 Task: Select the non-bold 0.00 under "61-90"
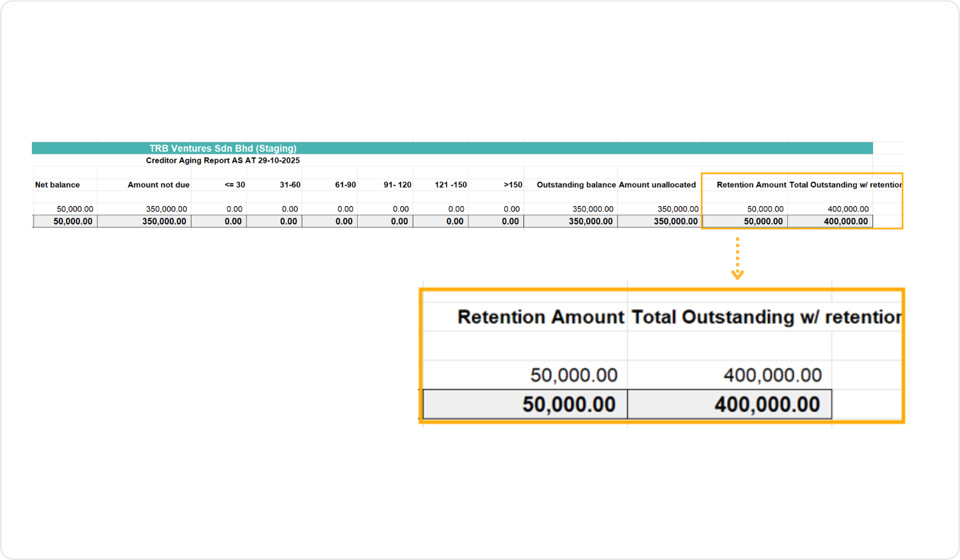(x=346, y=209)
